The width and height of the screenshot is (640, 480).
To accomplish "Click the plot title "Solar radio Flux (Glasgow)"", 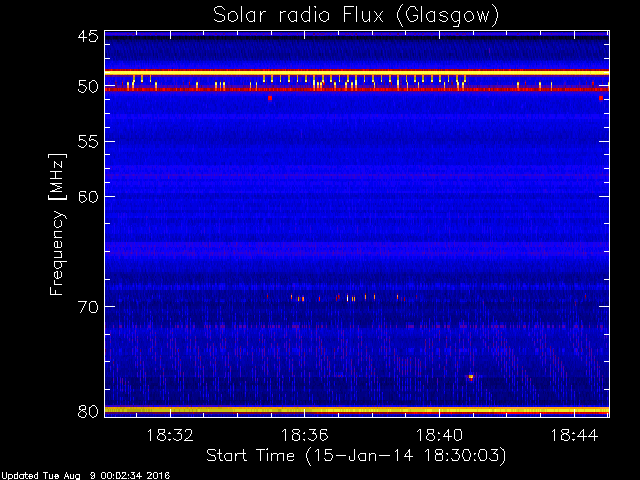I will click(356, 16).
